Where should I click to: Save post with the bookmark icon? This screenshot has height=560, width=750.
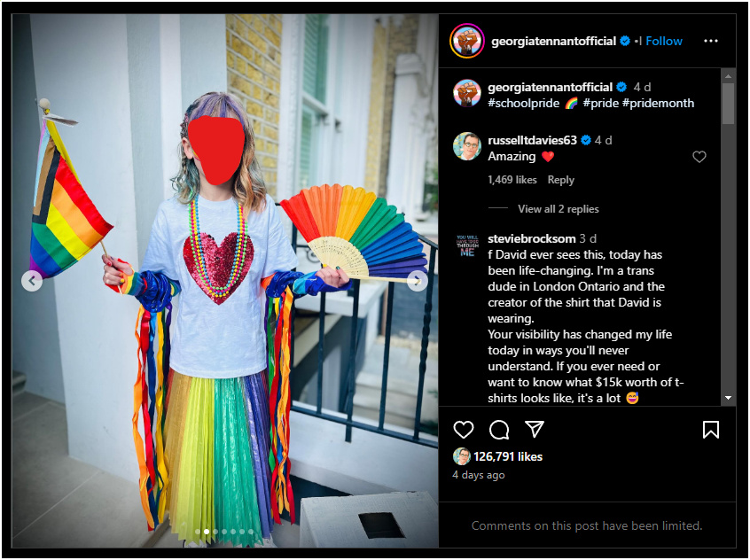(711, 430)
